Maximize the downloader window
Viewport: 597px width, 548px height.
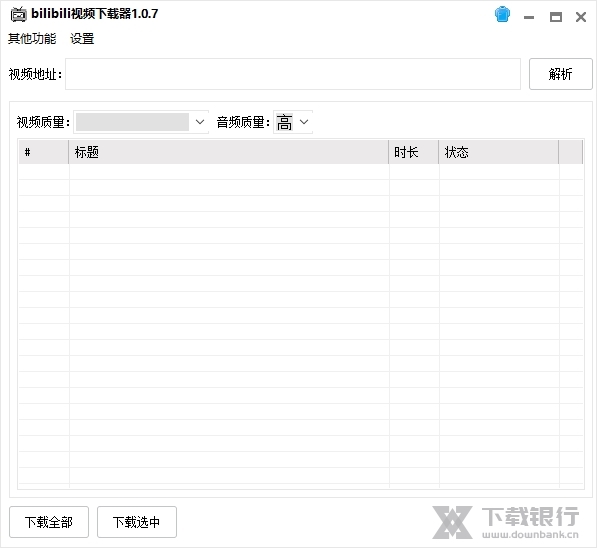[555, 17]
